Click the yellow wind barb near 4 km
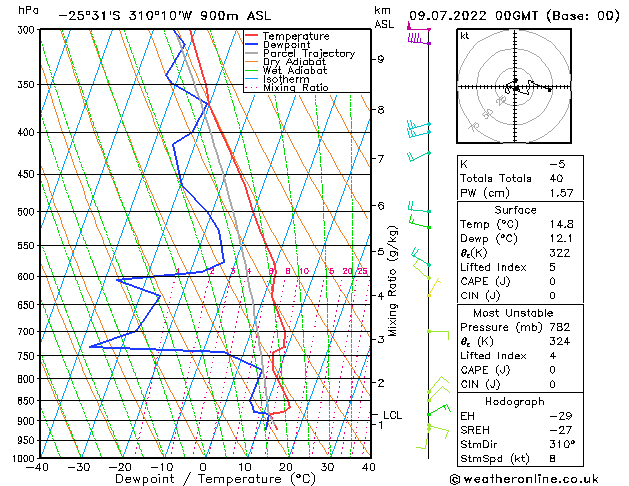Viewport: 629px width, 486px height. tap(434, 287)
